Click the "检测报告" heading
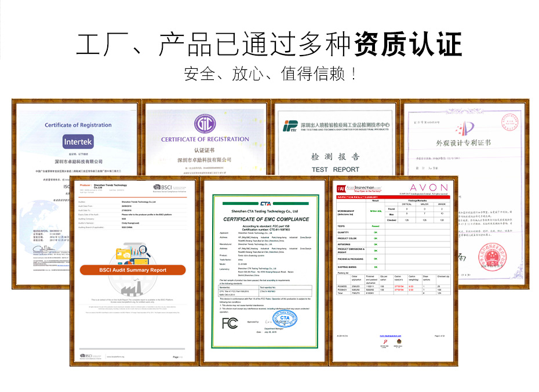539x392 pixels. [x=335, y=157]
